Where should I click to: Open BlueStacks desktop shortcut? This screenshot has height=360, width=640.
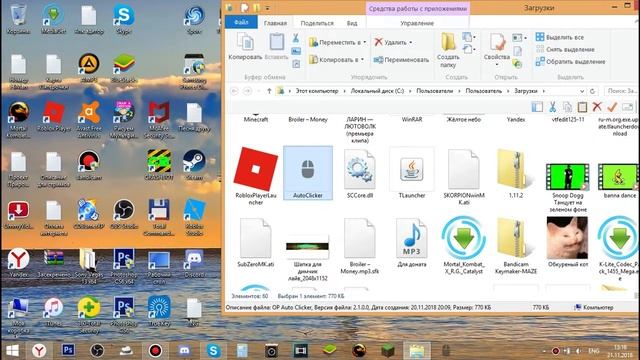tap(124, 67)
